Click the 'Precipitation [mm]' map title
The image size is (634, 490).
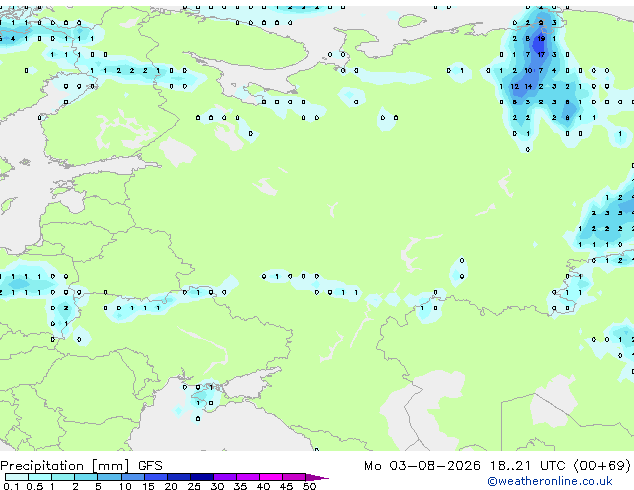[x=65, y=466]
